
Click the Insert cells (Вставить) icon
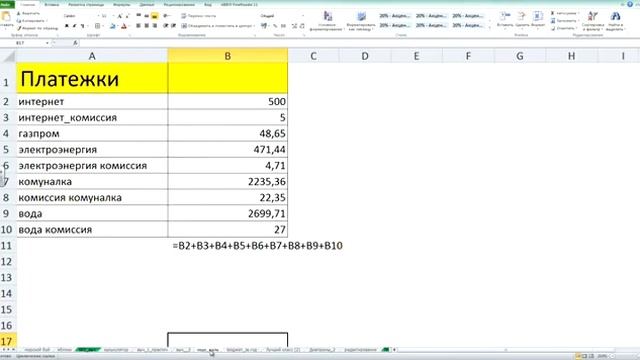(505, 16)
